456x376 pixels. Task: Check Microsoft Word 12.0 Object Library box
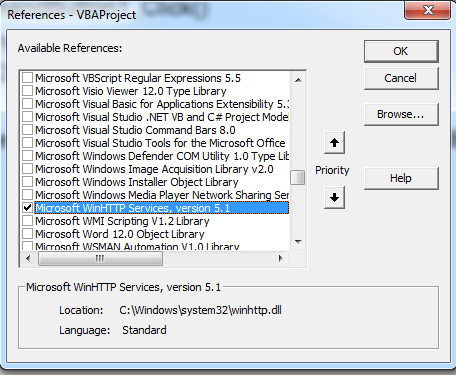point(27,234)
